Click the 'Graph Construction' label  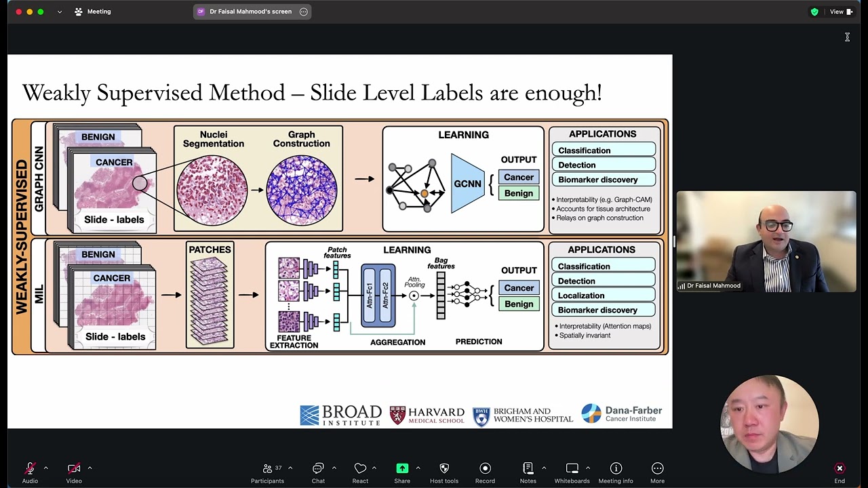click(302, 139)
